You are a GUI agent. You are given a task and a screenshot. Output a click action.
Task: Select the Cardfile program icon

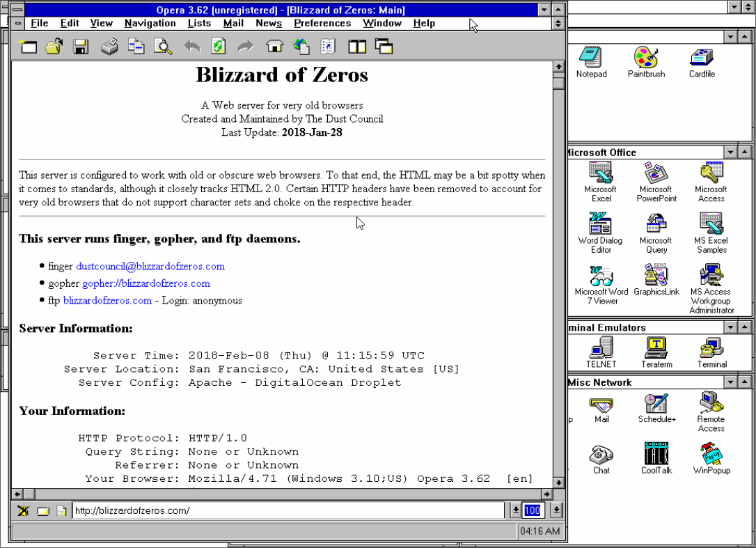[702, 62]
